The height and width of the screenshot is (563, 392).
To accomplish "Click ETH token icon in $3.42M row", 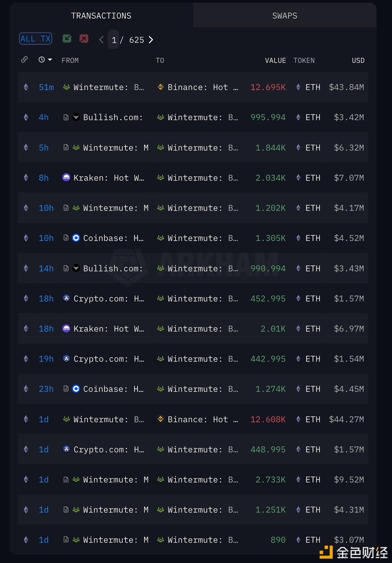I will [298, 117].
